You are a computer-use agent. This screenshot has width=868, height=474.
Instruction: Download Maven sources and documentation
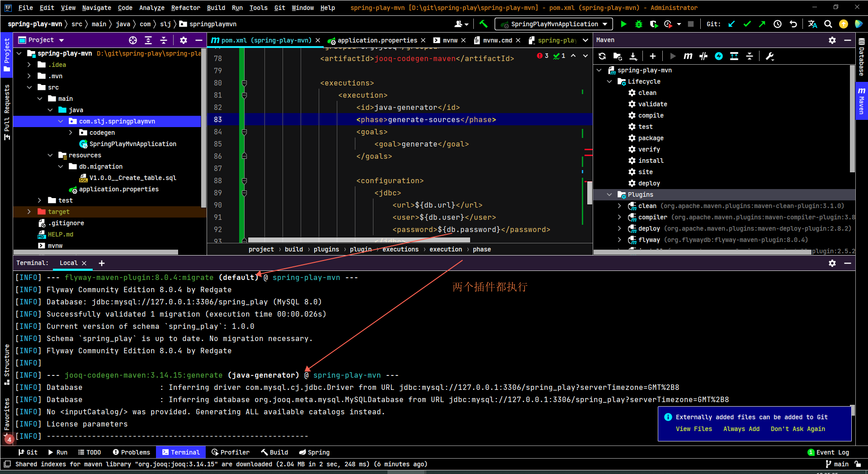pos(633,56)
